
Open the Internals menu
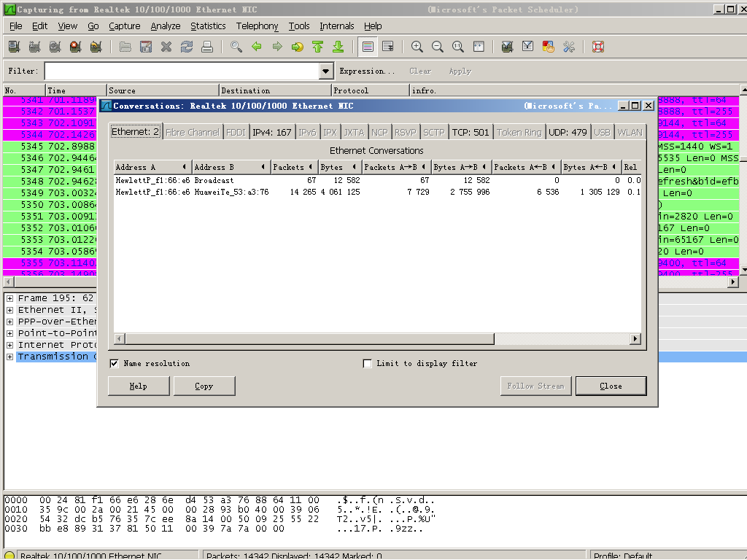[337, 26]
